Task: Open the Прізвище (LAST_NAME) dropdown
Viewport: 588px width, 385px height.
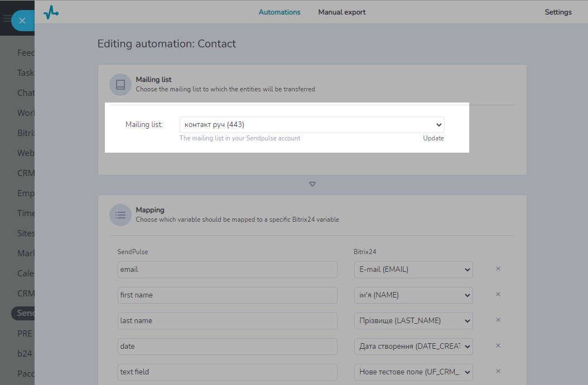Action: click(x=413, y=321)
